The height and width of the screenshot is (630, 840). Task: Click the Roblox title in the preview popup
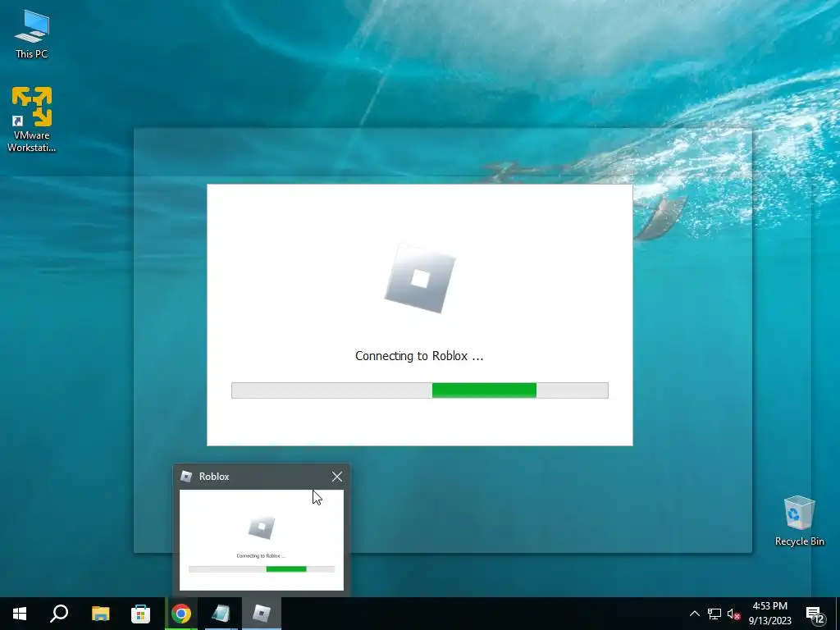click(x=214, y=477)
